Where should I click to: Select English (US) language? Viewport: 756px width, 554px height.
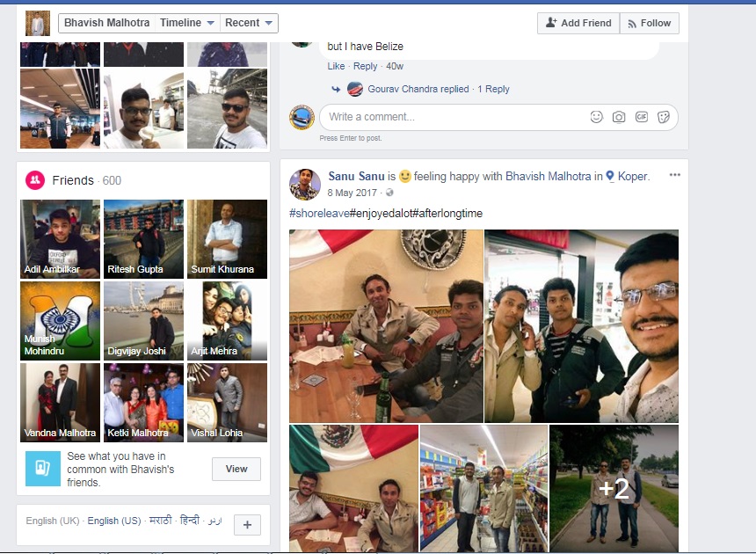(114, 521)
